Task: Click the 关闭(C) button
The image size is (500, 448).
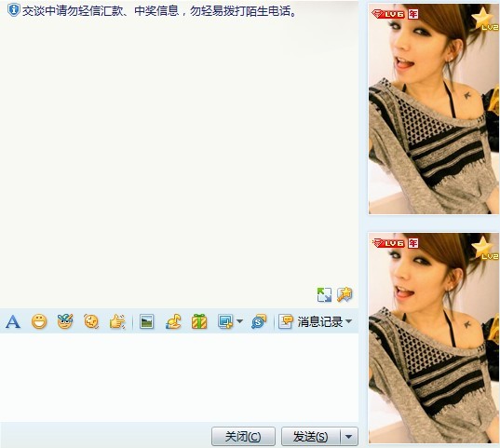Action: 243,436
